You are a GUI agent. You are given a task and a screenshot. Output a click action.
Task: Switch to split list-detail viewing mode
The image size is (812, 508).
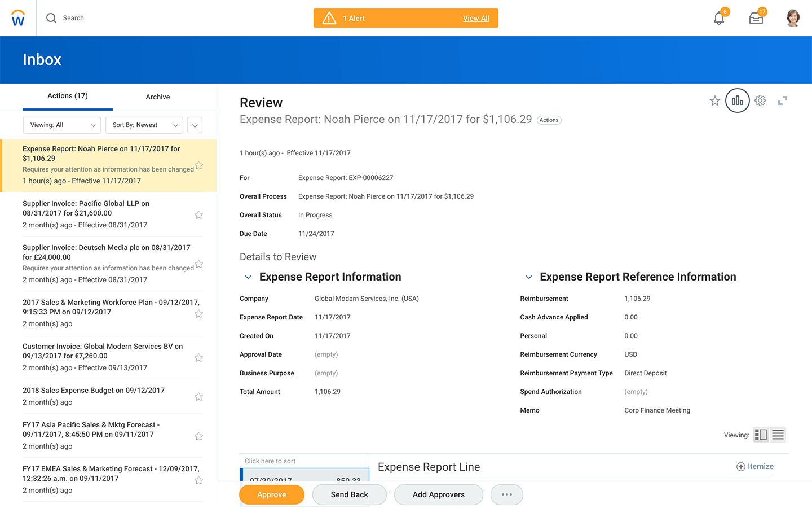pos(761,435)
